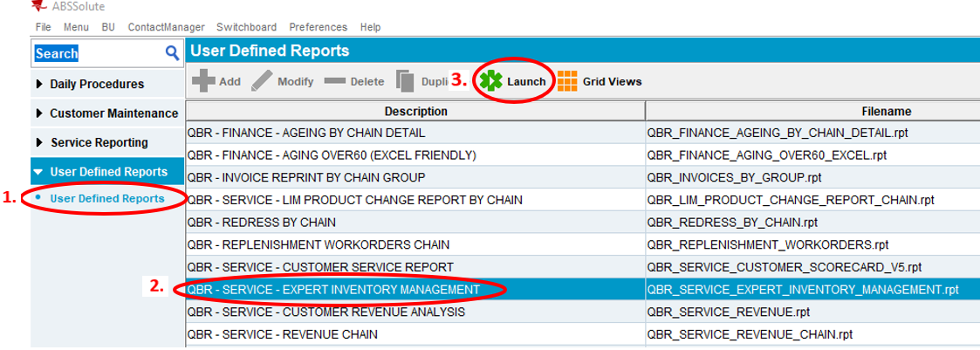This screenshot has height=350, width=980.
Task: Sort by the Description column header
Action: click(x=415, y=111)
